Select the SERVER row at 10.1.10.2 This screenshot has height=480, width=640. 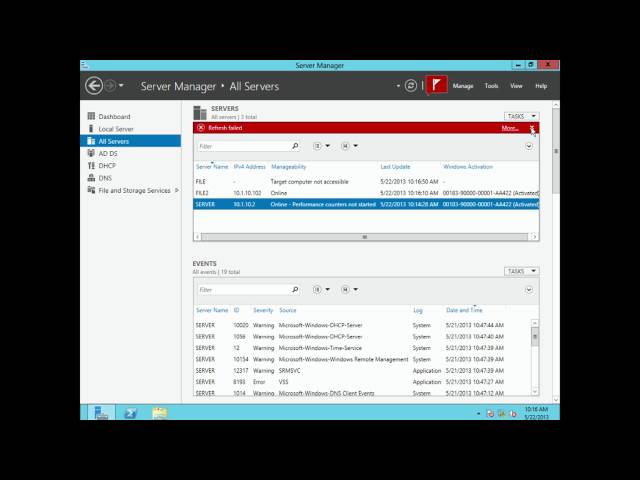point(366,204)
